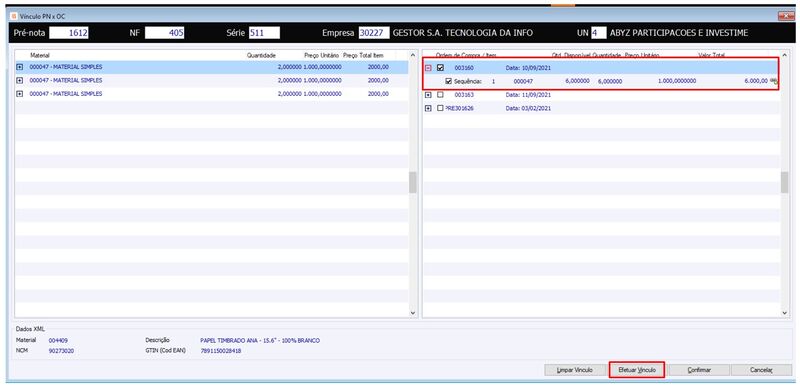Image resolution: width=800 pixels, height=389 pixels.
Task: Click the Preço Total Item column header
Action: click(x=363, y=55)
